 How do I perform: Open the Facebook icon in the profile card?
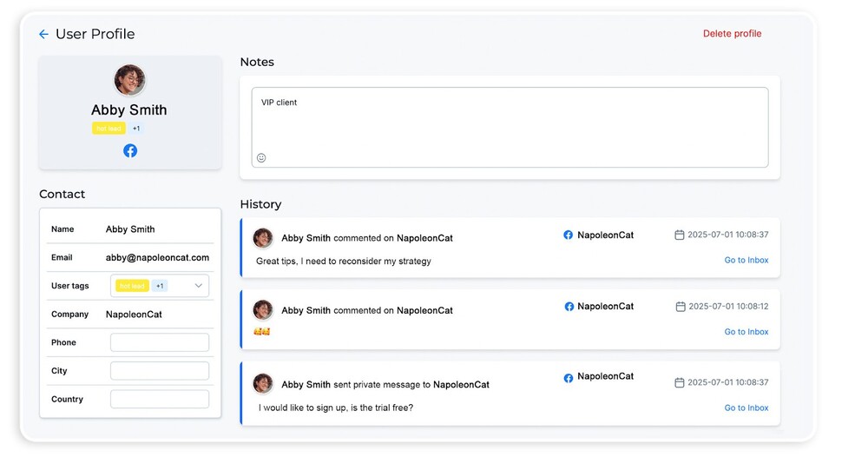(x=130, y=151)
